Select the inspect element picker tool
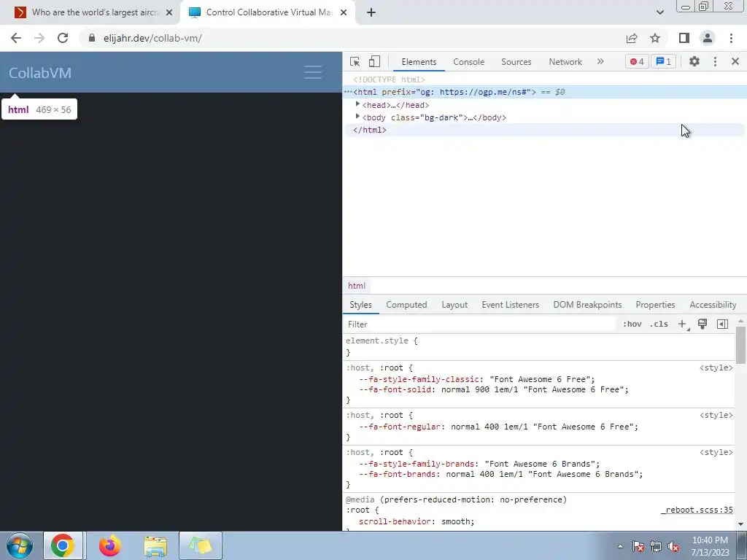 click(355, 61)
